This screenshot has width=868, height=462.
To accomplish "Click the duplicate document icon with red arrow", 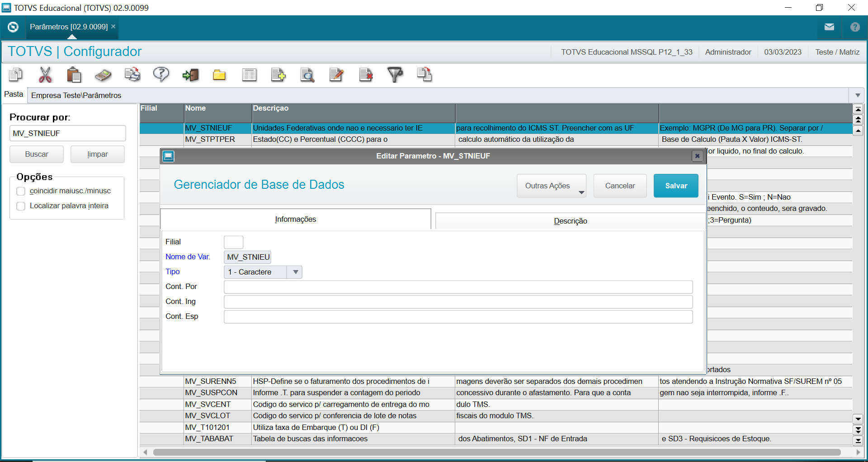I will pyautogui.click(x=425, y=75).
